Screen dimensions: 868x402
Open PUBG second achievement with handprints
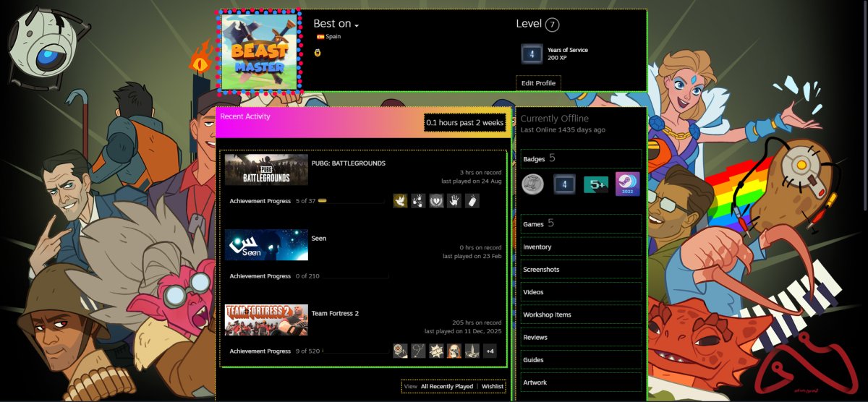[x=418, y=201]
